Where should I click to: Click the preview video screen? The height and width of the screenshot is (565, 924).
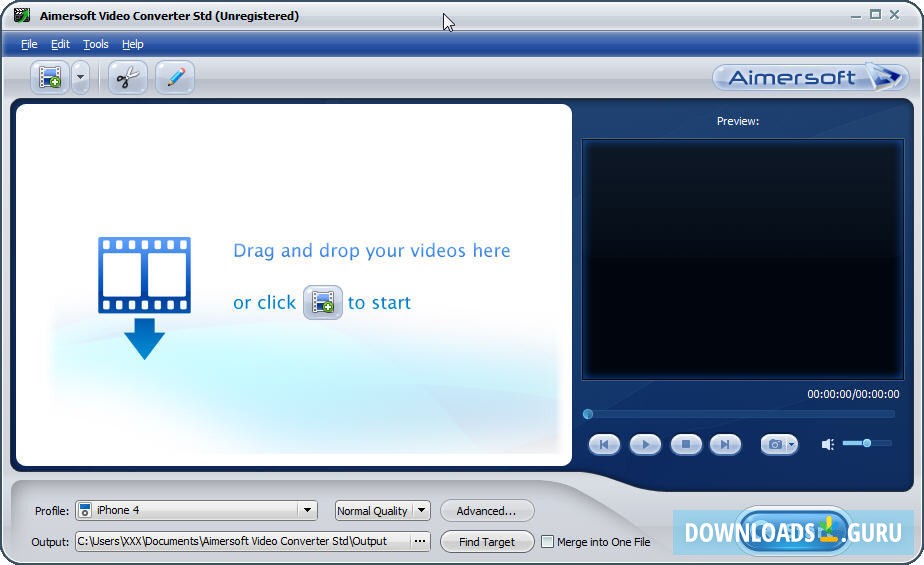point(742,259)
